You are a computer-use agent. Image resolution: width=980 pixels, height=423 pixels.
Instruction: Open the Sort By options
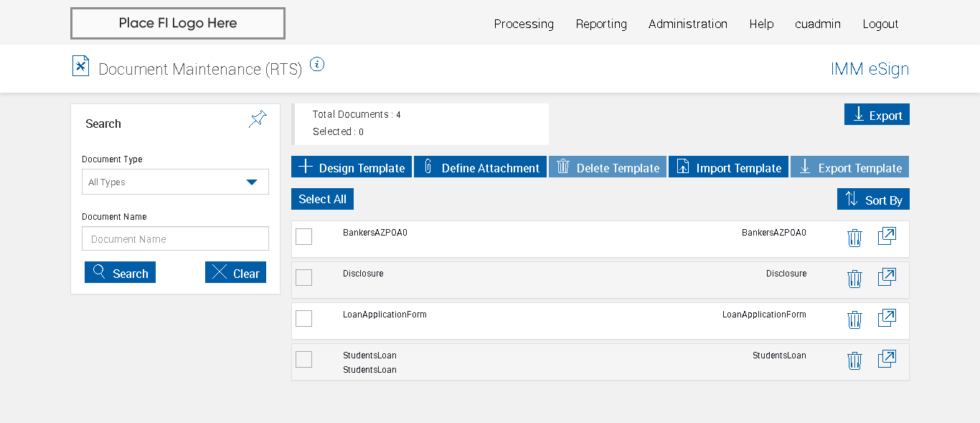point(873,200)
